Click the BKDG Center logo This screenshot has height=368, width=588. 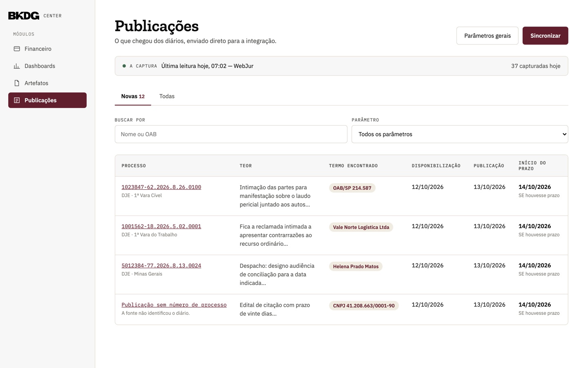click(35, 16)
